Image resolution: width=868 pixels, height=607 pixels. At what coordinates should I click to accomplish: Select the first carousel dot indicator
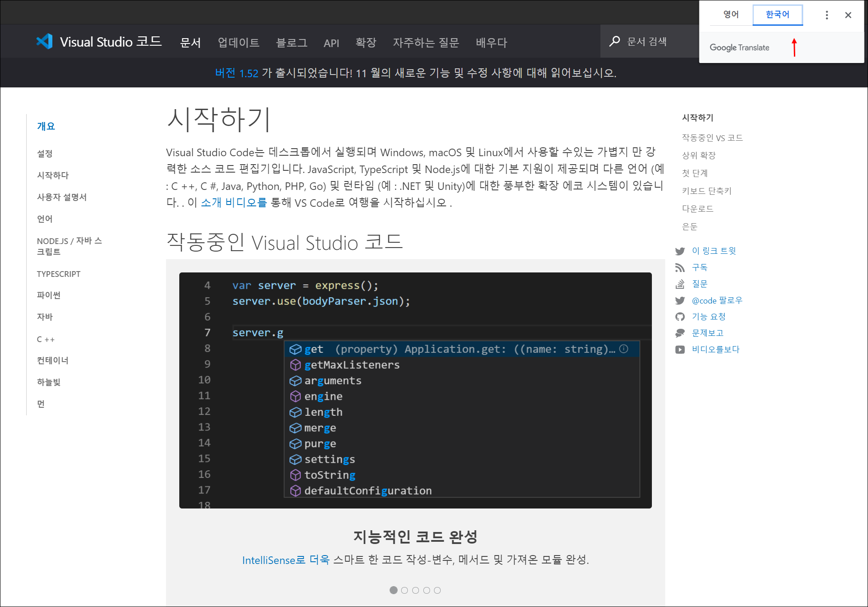393,590
